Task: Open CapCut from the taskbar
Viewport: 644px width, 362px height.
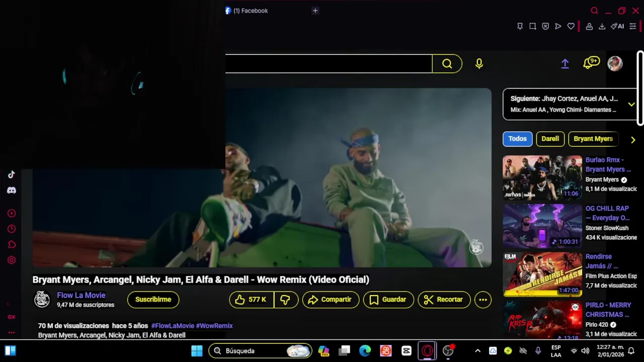Action: click(x=407, y=350)
